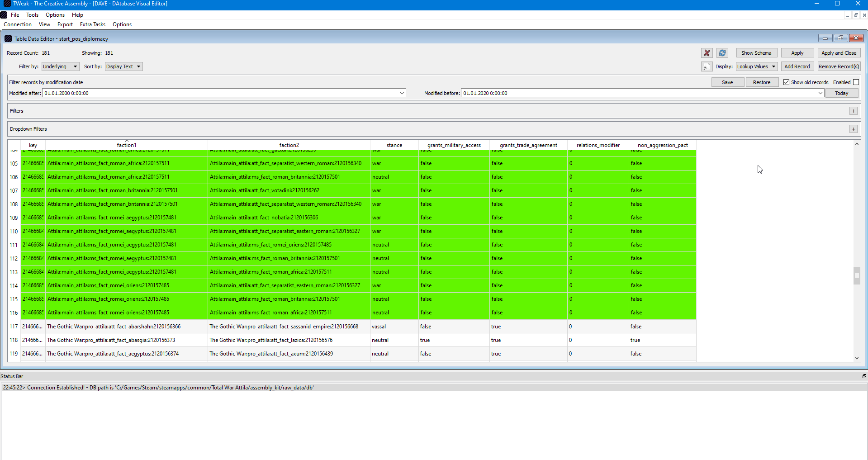The height and width of the screenshot is (460, 868).
Task: Open Display Lookup Values dropdown
Action: [756, 66]
